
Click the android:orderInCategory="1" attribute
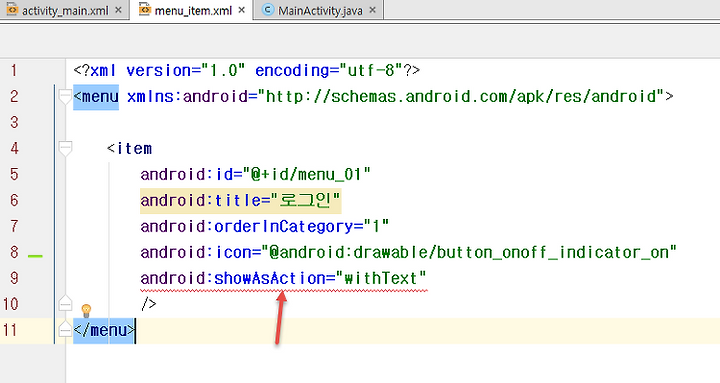coord(264,226)
